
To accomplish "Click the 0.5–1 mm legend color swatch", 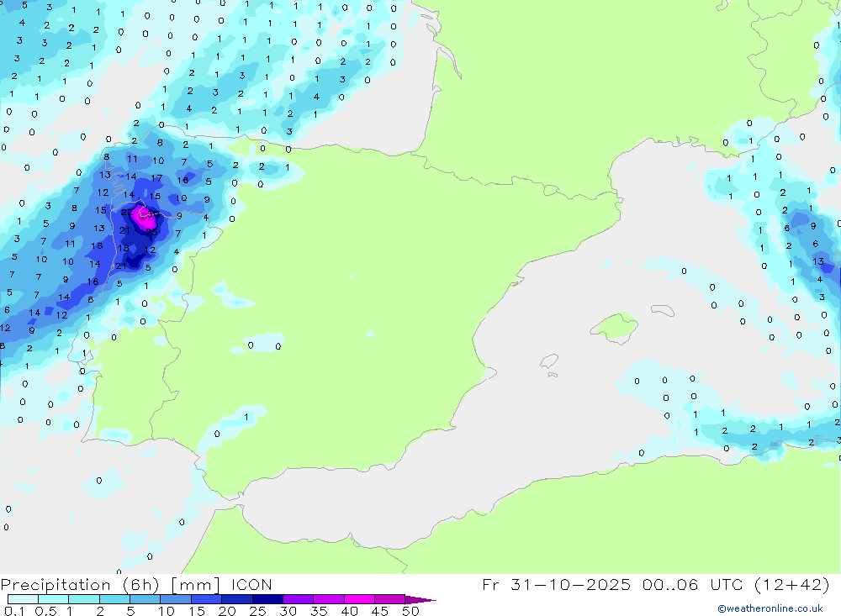I will click(x=54, y=599).
